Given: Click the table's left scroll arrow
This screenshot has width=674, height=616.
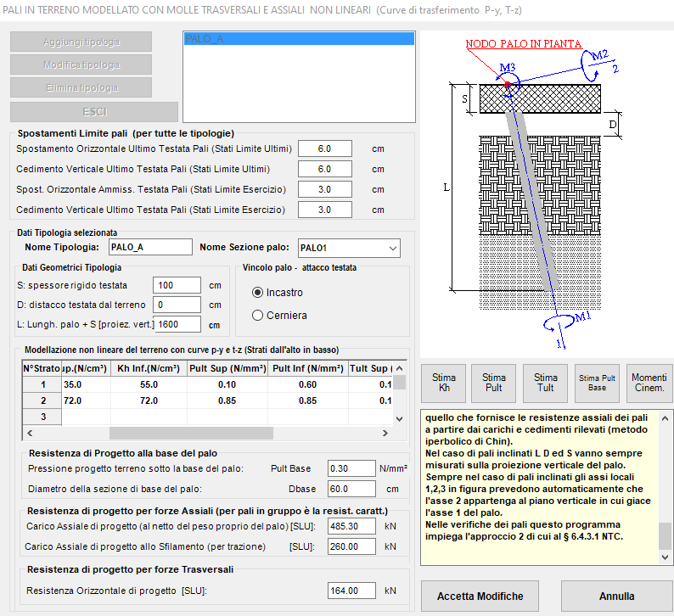Looking at the screenshot, I should 30,433.
